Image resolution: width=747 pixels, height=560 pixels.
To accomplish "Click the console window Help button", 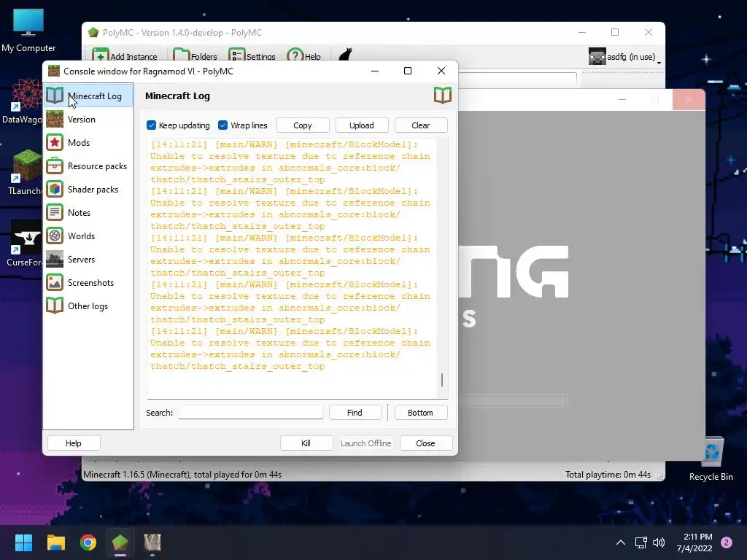I will coord(74,443).
